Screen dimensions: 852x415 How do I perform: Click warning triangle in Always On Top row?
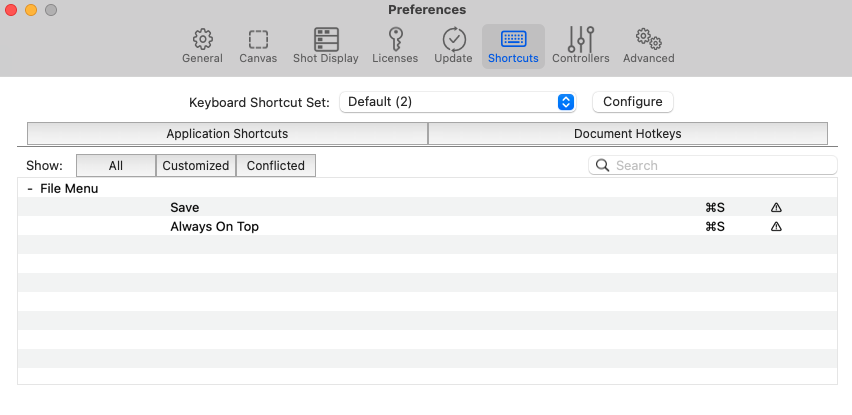point(776,227)
